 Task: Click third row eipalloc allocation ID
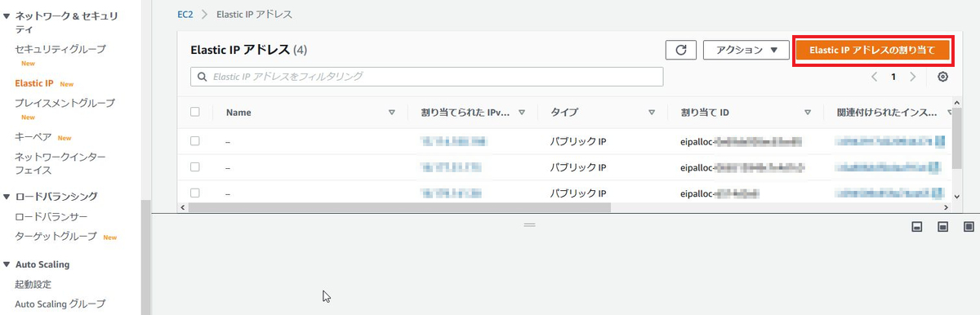pos(719,194)
